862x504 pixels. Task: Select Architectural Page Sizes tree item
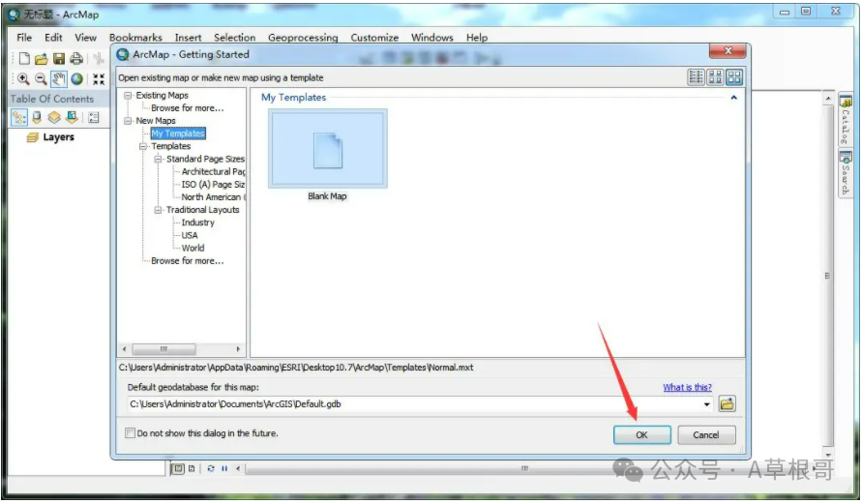(x=213, y=172)
